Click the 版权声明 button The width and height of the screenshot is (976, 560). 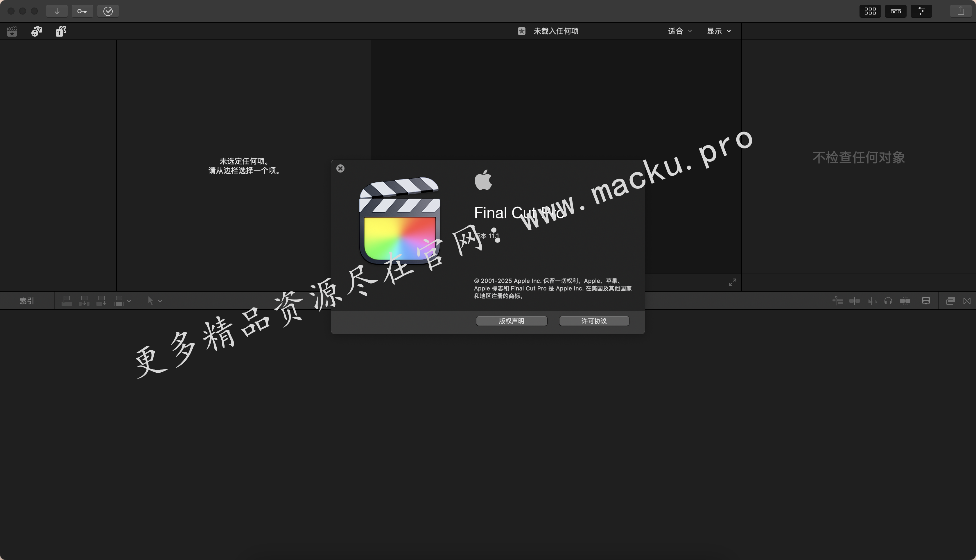coord(512,321)
